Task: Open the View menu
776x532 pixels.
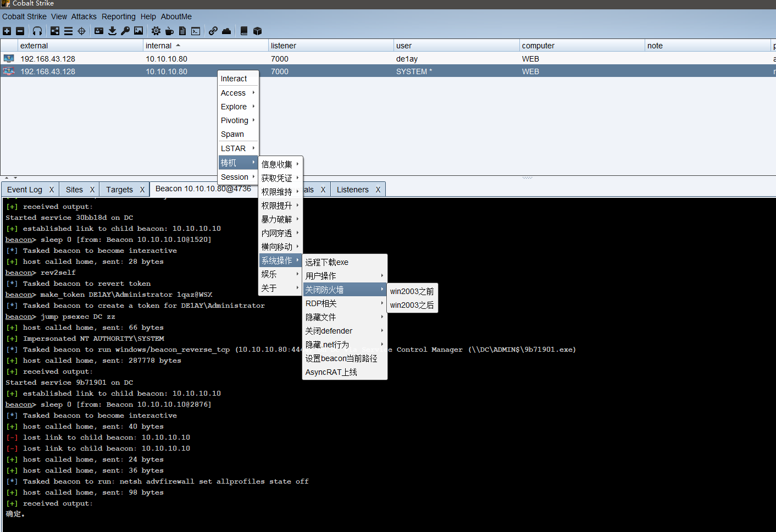Action: [59, 16]
